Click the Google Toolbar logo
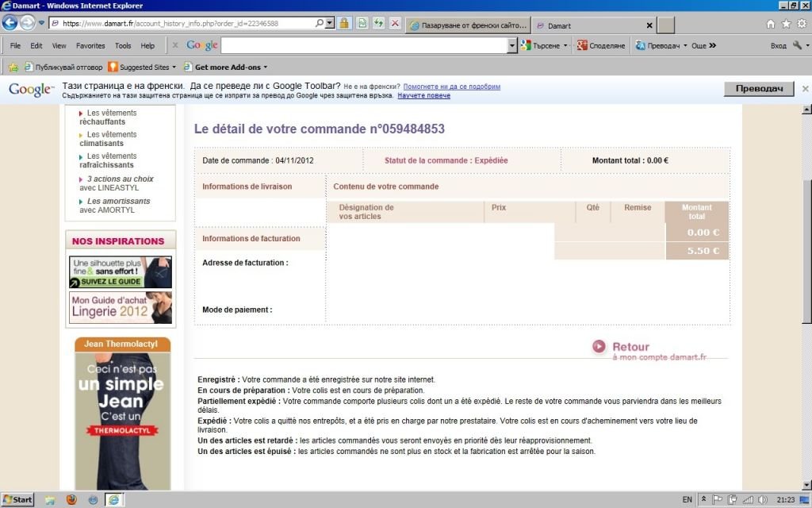812x508 pixels. click(x=202, y=45)
